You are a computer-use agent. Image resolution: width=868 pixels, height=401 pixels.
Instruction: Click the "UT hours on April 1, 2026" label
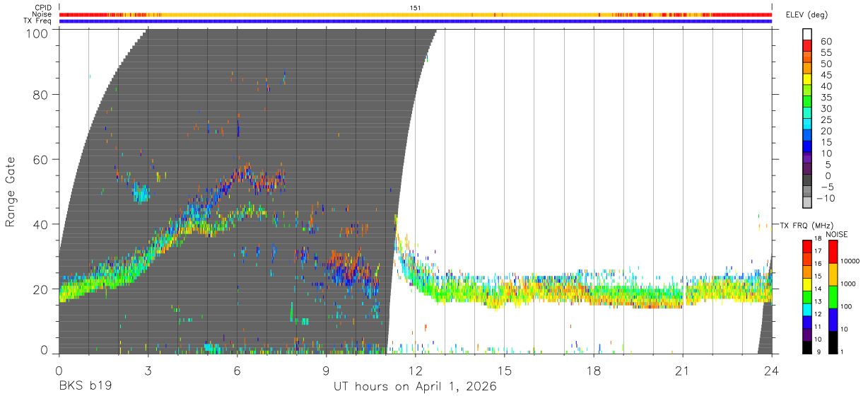click(416, 387)
